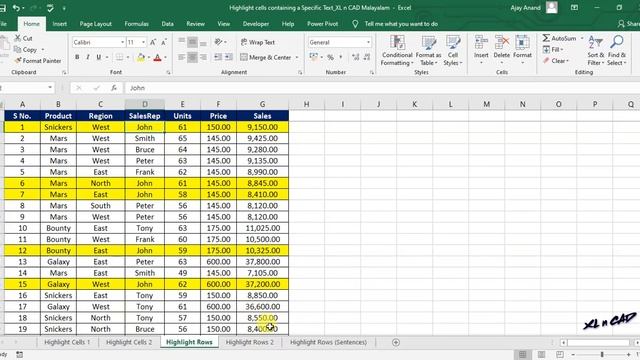Click the Fill Color paint bucket
Viewport: 640px width, 360px height.
[x=141, y=58]
